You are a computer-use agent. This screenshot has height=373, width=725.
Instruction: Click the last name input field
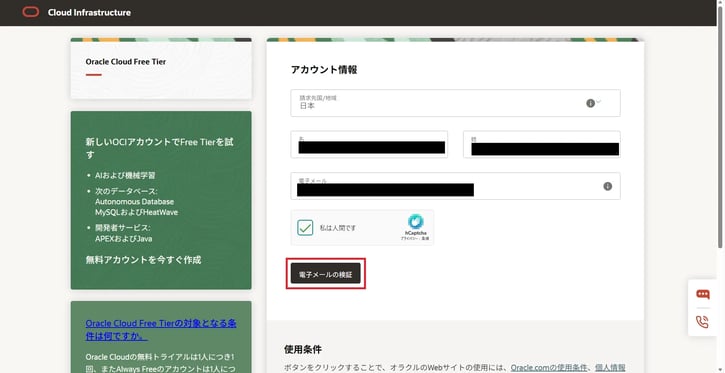click(542, 144)
